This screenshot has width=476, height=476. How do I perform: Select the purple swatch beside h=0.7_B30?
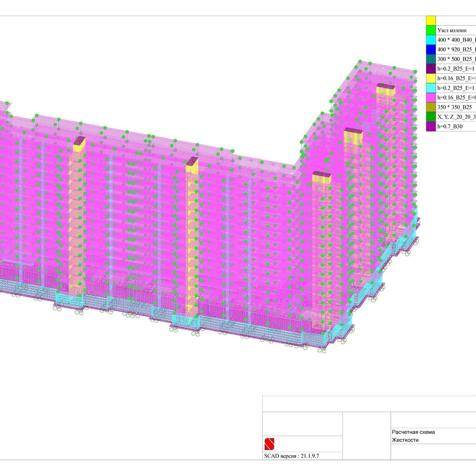coord(431,126)
